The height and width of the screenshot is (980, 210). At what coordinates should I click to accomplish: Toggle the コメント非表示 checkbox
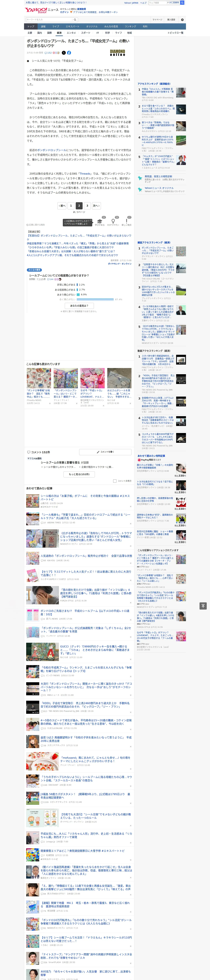click(115, 481)
